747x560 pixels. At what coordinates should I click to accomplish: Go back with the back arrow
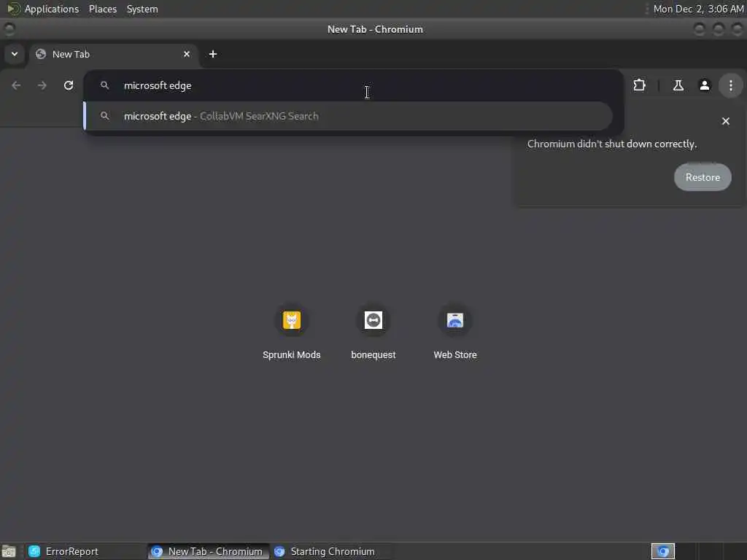point(16,85)
